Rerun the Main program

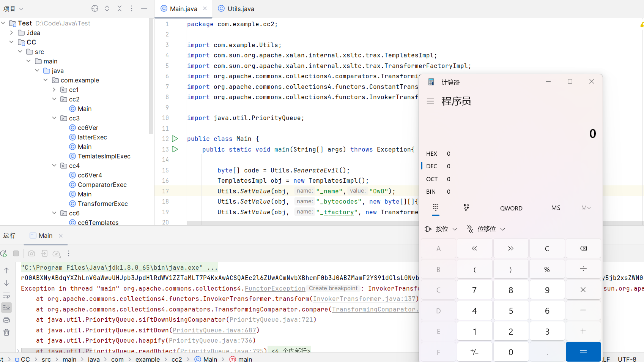(x=4, y=253)
